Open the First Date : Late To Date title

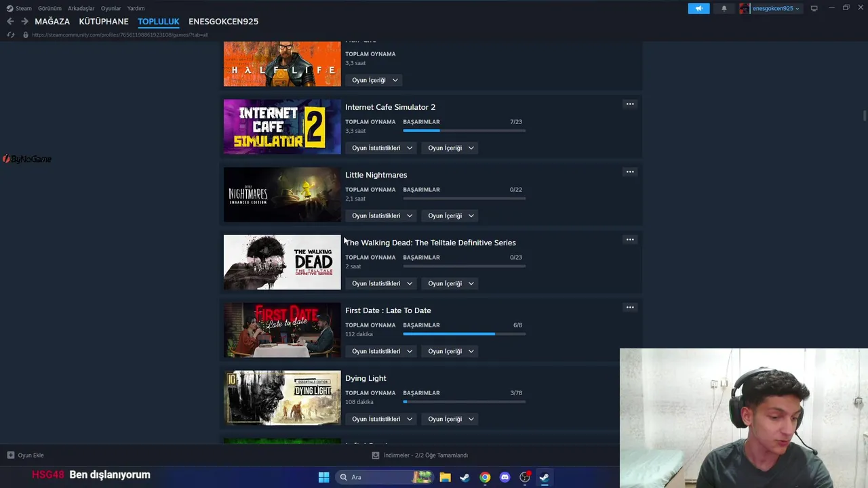388,310
